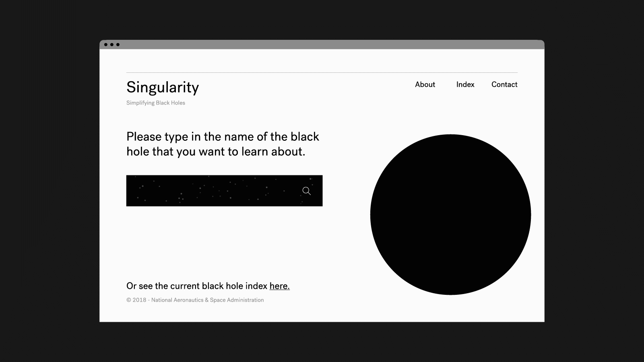Click the Singularity site title
The image size is (644, 362).
(x=163, y=87)
